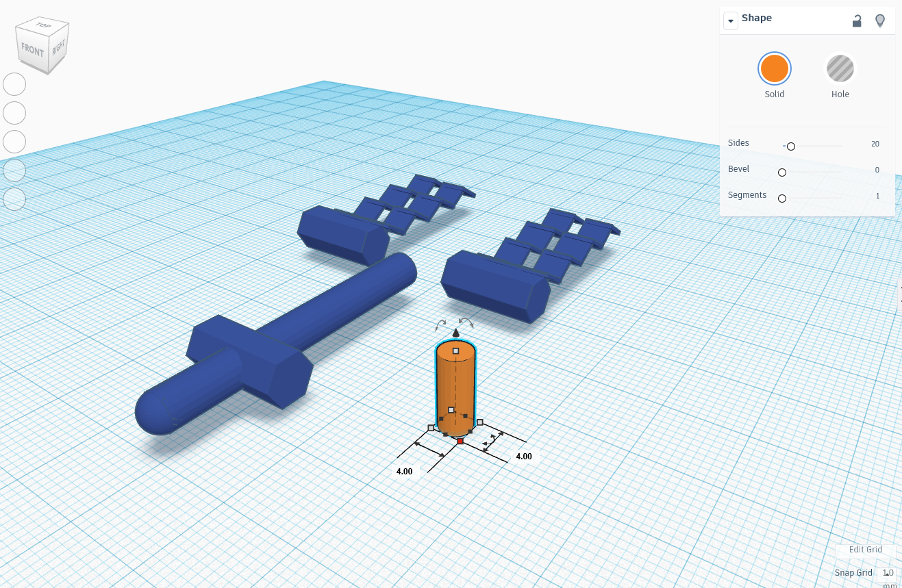Click the TOP face of the view cube
902x588 pixels.
pos(43,25)
